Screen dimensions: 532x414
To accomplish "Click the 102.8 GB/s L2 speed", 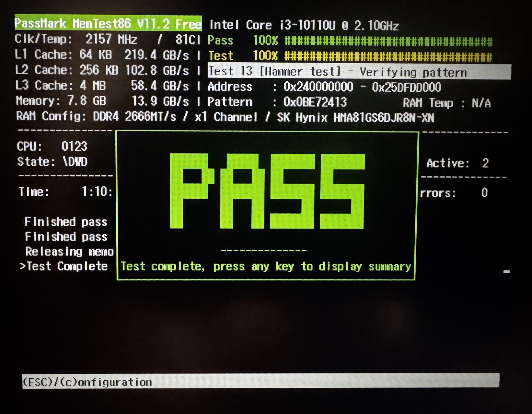I will coord(157,70).
